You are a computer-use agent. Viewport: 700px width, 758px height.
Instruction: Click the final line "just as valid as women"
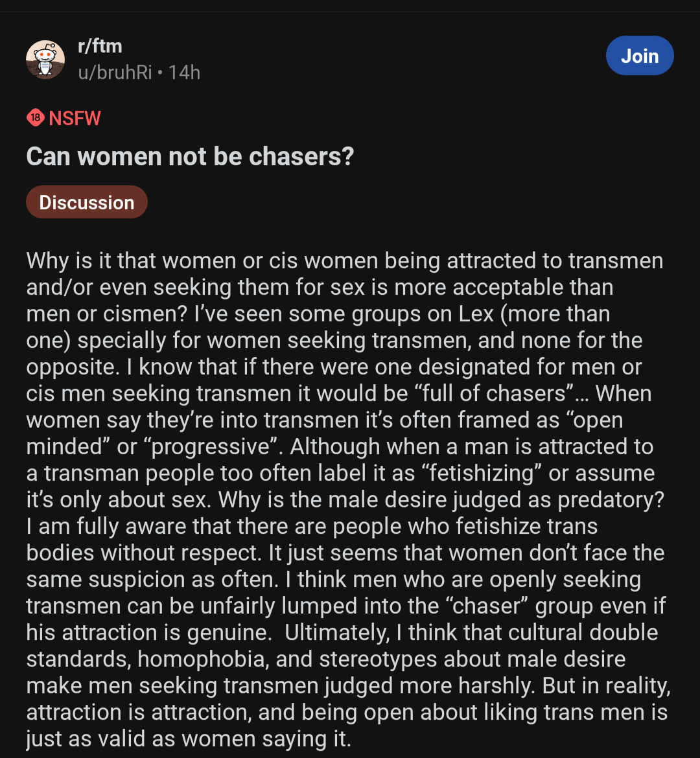pyautogui.click(x=189, y=739)
